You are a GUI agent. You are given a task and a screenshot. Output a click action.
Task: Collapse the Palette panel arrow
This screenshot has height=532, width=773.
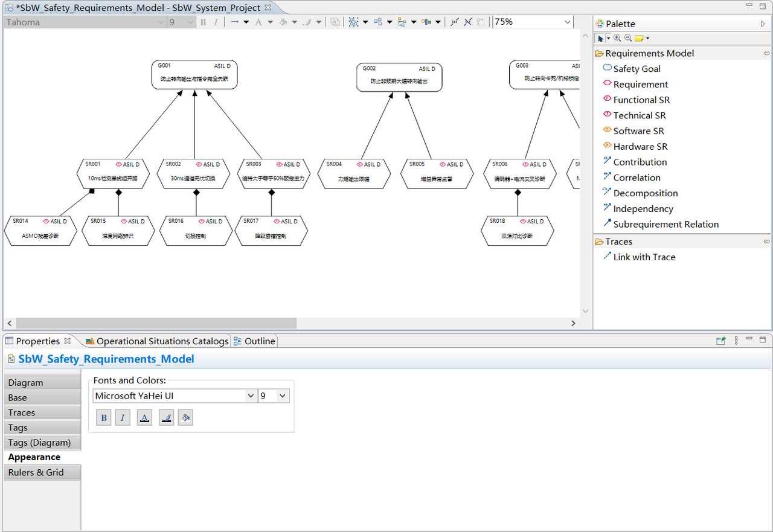(x=763, y=24)
